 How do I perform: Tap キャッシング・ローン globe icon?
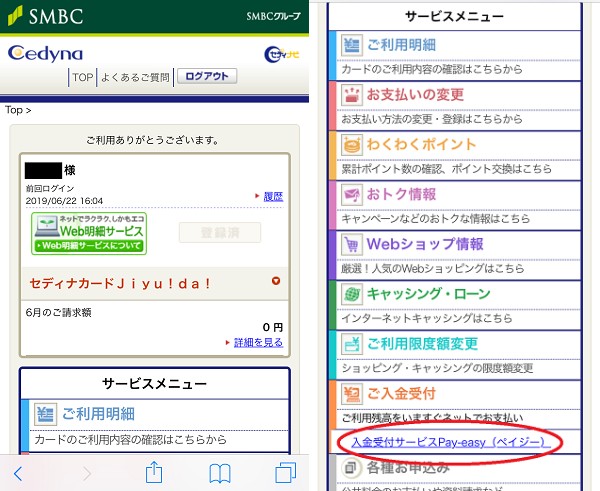click(352, 294)
